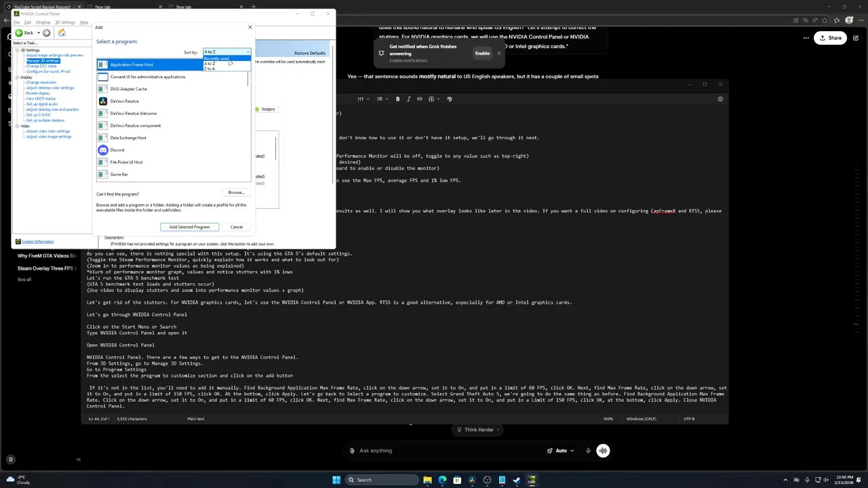Viewport: 868px width, 488px height.
Task: Select Adjust video color settings item
Action: (x=48, y=131)
